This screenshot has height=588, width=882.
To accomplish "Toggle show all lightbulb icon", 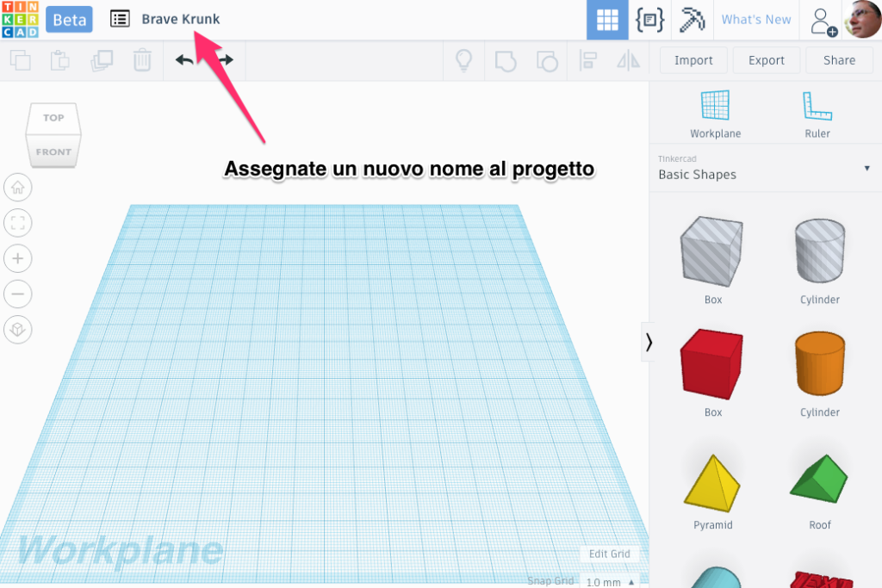I will [x=463, y=60].
